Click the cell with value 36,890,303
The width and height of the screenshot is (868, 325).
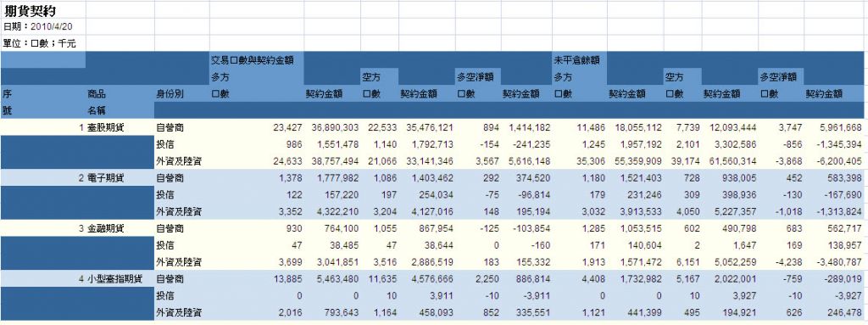[x=335, y=128]
